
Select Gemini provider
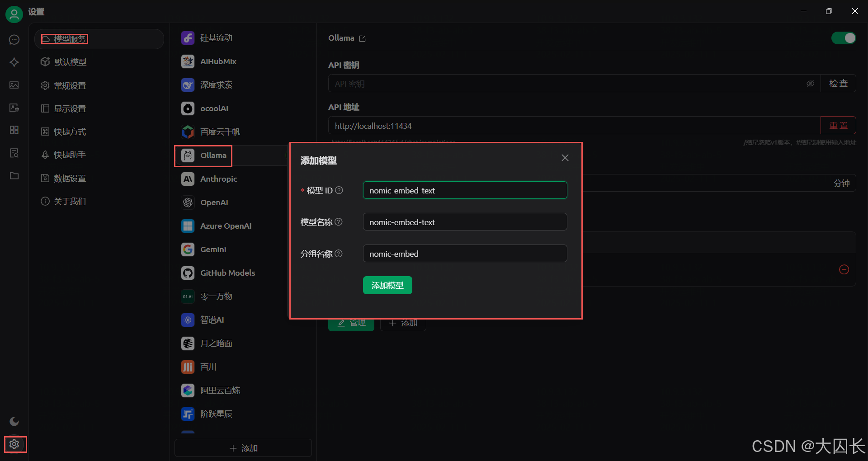coord(231,249)
